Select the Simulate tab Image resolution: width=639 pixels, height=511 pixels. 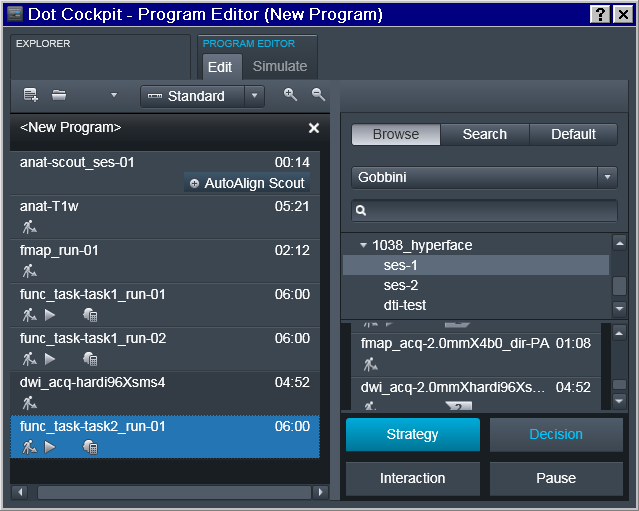point(280,66)
